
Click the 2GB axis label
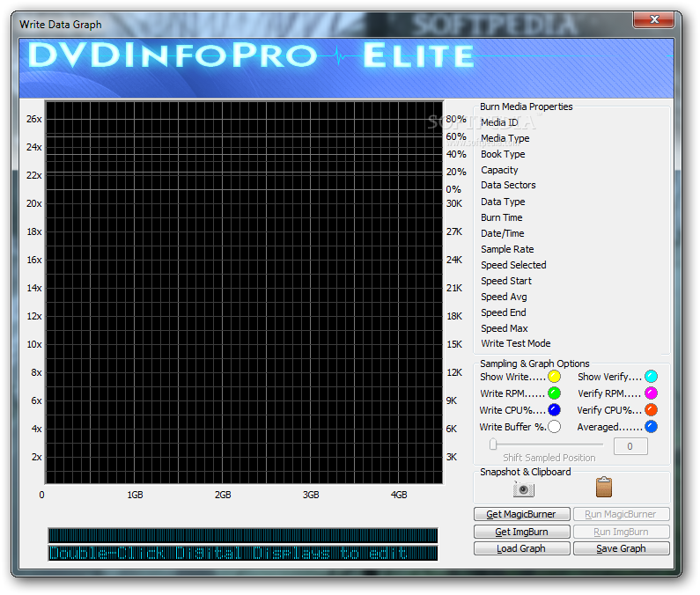pyautogui.click(x=223, y=495)
